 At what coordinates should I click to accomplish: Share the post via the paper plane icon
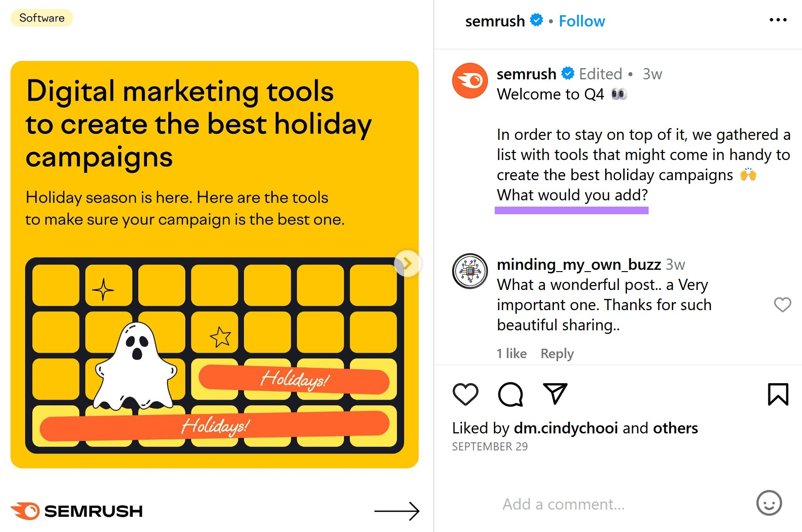click(554, 394)
